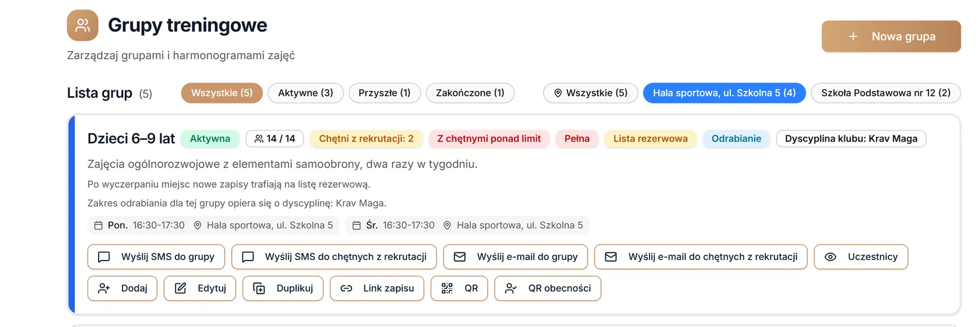Select Szkoła Podstawowa nr 12 (2) filter

click(x=886, y=93)
